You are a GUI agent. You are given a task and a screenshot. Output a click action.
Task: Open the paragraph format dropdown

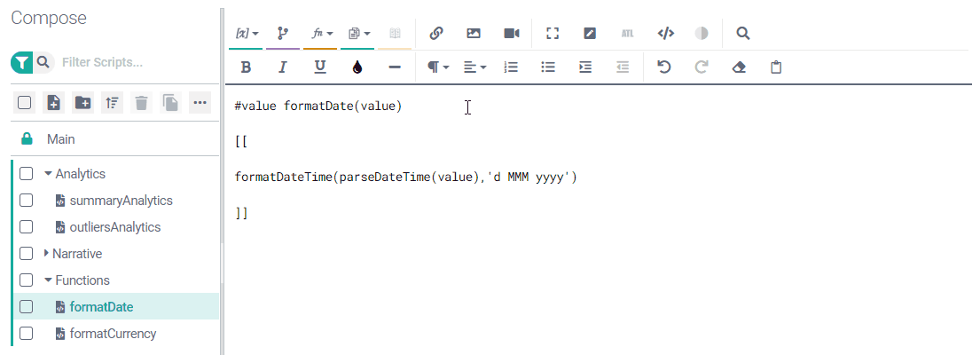[x=438, y=67]
